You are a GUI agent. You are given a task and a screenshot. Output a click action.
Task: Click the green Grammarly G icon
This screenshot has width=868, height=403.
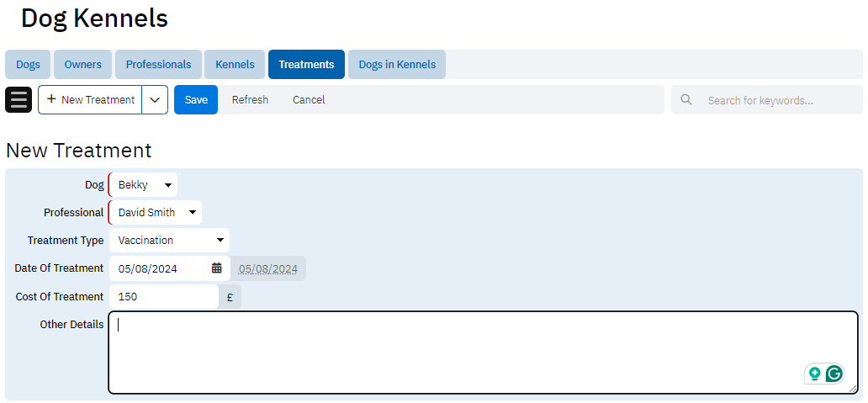pyautogui.click(x=834, y=374)
